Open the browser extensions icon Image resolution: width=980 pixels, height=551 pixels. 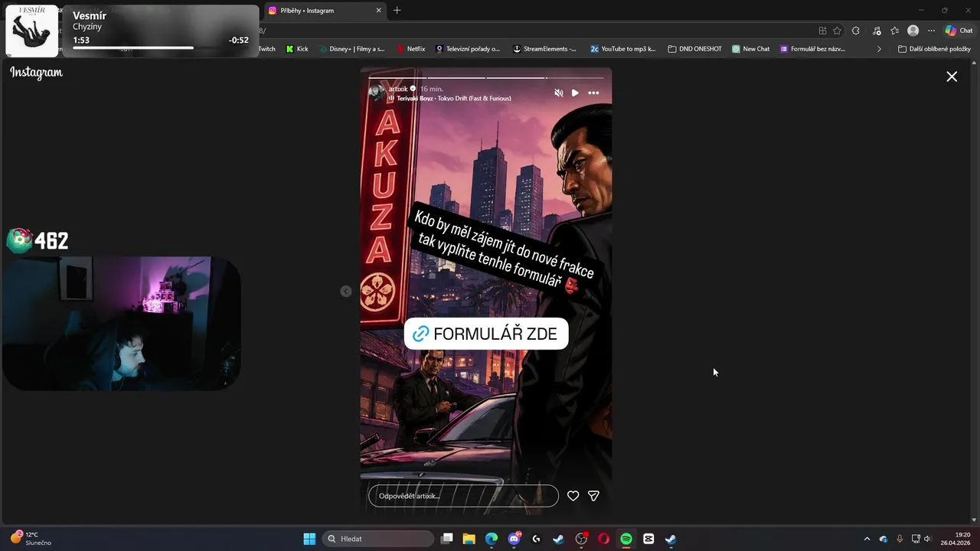(855, 31)
